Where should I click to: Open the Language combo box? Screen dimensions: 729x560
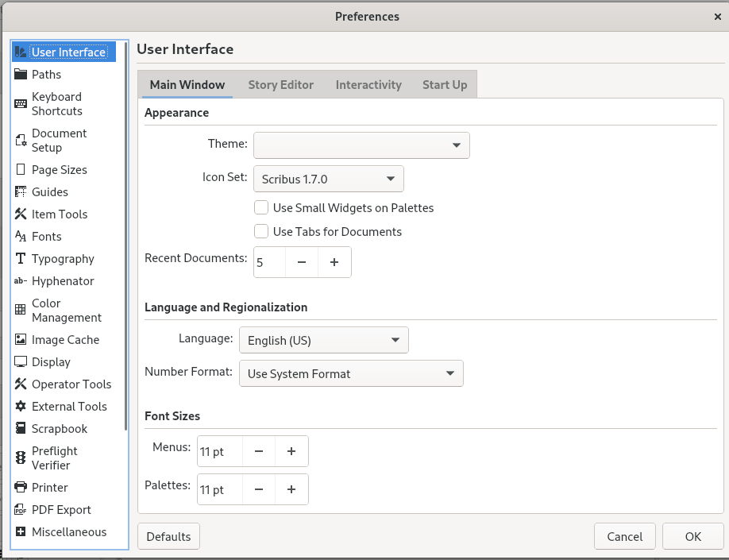coord(323,341)
